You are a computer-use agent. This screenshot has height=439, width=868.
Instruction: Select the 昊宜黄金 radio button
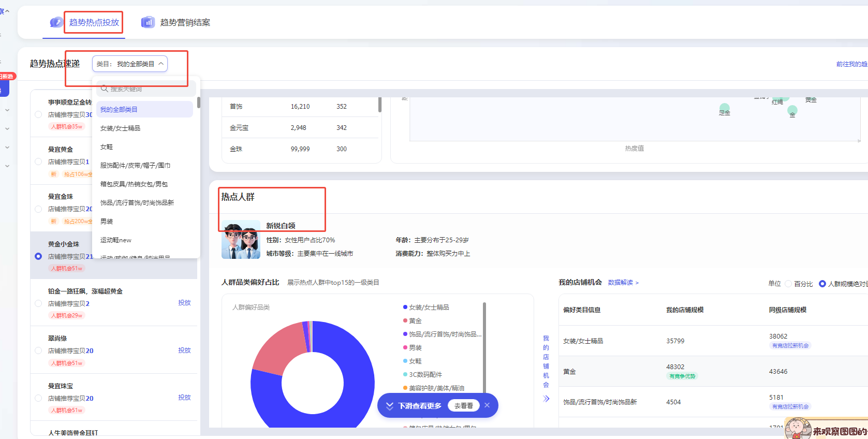pyautogui.click(x=38, y=162)
